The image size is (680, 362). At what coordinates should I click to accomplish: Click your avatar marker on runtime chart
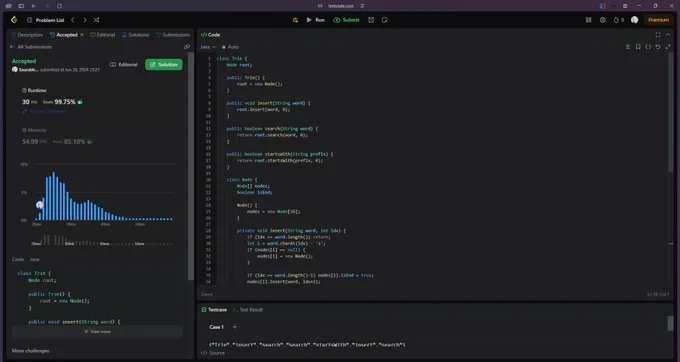click(x=40, y=205)
